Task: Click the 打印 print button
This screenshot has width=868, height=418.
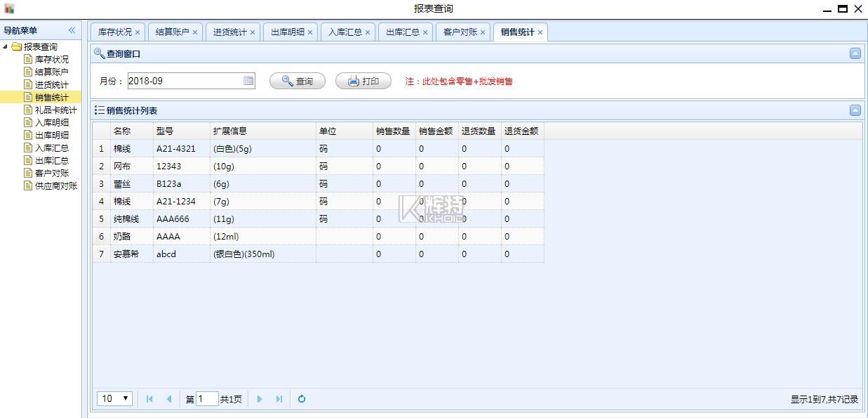Action: point(363,81)
